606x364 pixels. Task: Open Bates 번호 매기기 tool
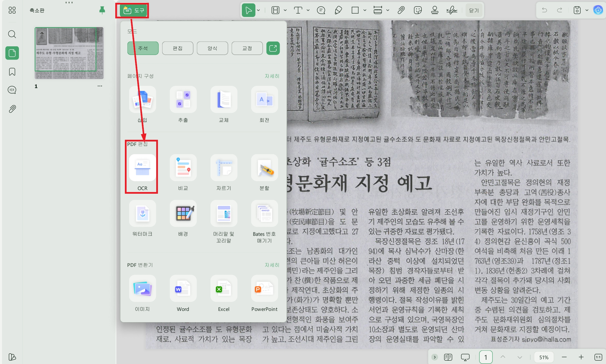264,222
